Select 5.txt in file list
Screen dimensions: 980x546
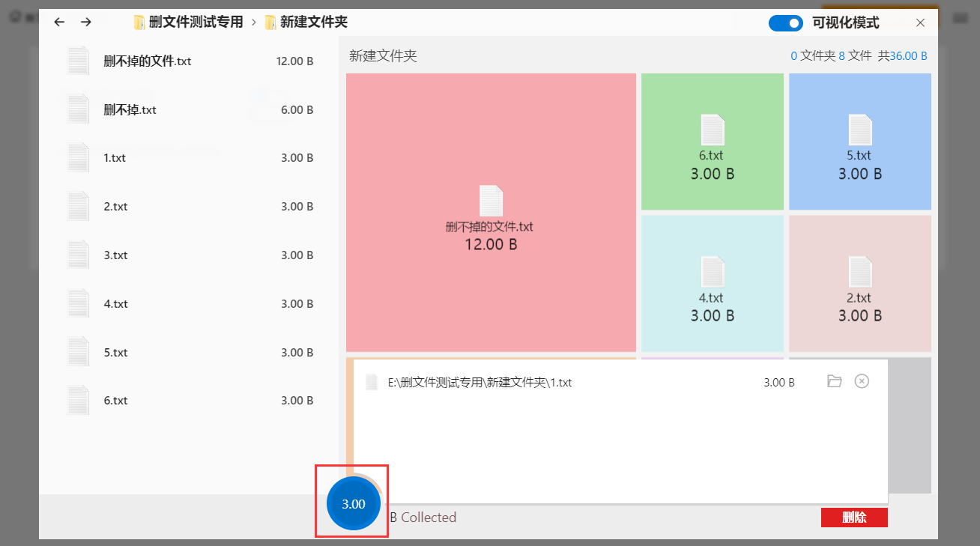(x=189, y=352)
